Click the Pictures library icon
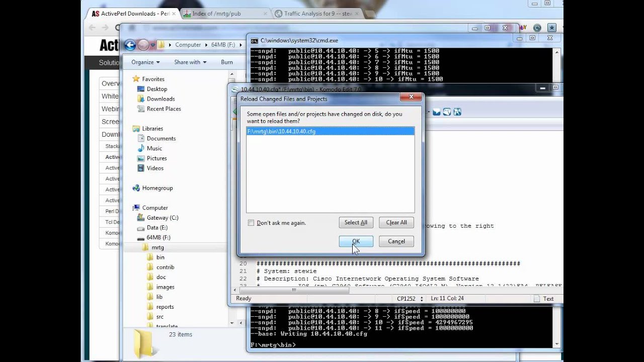The image size is (644, 362). click(x=141, y=158)
